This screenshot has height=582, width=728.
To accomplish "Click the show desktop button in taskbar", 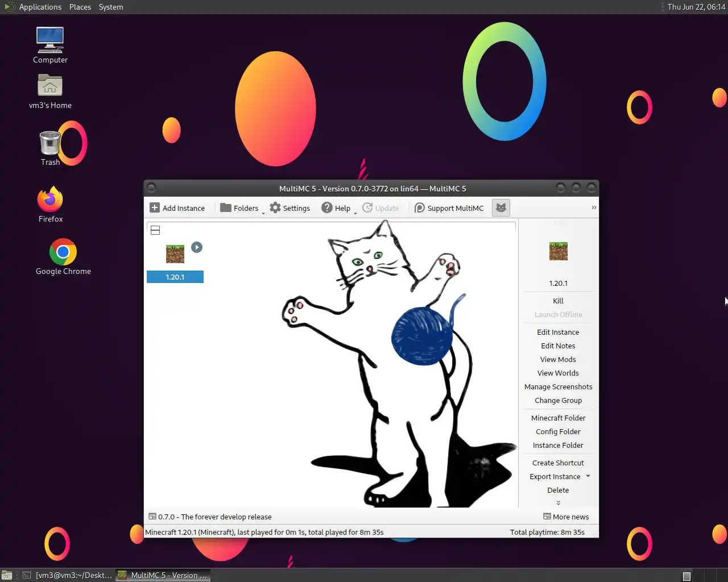I will tap(7, 575).
